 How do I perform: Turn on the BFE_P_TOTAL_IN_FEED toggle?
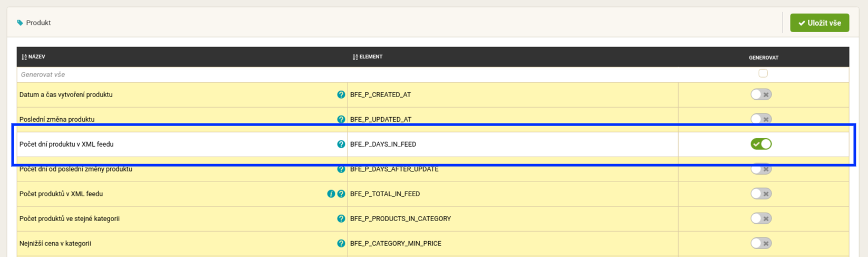click(x=761, y=194)
